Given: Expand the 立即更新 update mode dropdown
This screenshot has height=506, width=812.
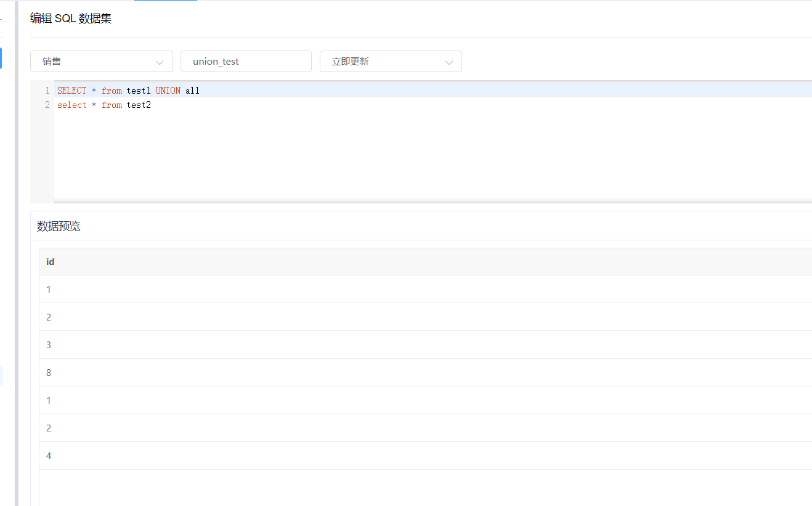Looking at the screenshot, I should click(x=391, y=61).
